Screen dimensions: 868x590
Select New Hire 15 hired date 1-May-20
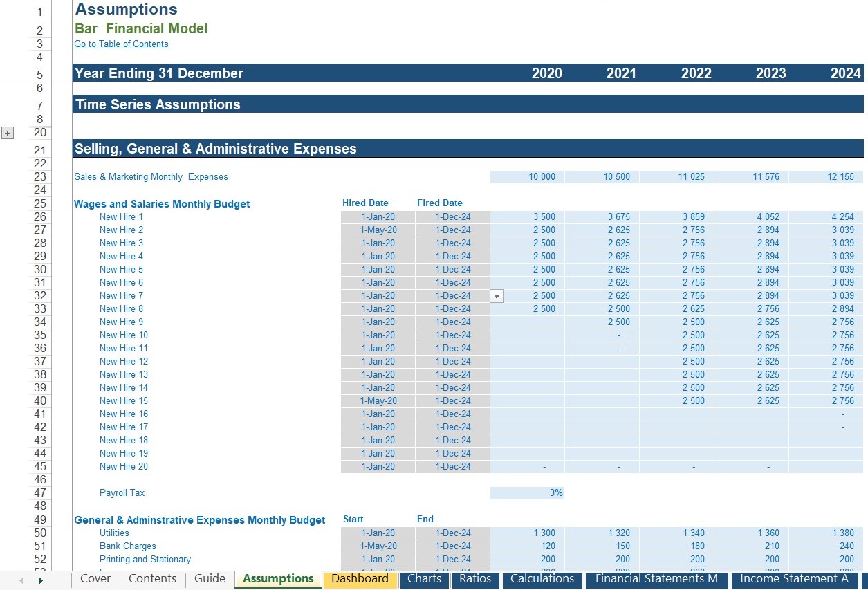point(378,401)
